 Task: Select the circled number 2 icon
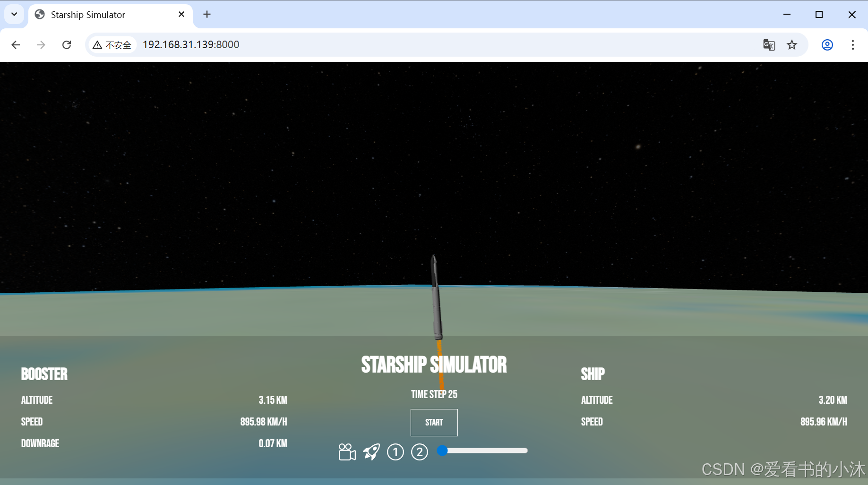click(420, 452)
